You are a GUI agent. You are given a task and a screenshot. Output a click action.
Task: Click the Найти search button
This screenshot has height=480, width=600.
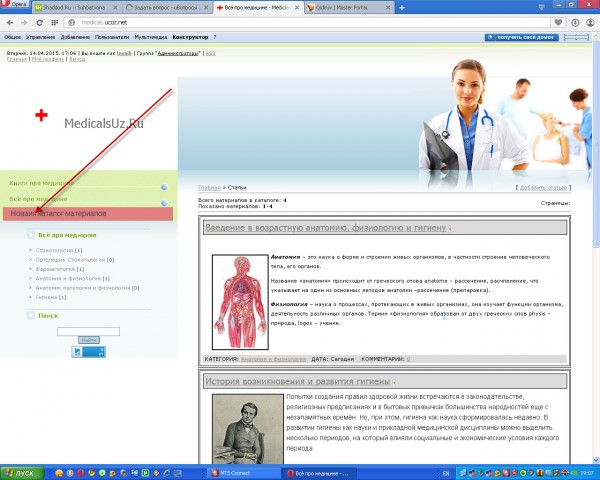coord(89,340)
